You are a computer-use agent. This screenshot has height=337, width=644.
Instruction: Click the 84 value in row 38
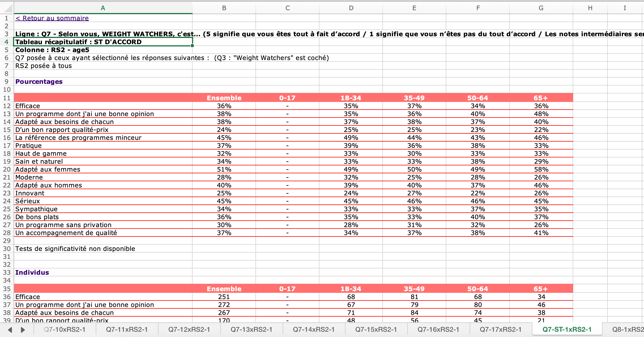pyautogui.click(x=414, y=313)
